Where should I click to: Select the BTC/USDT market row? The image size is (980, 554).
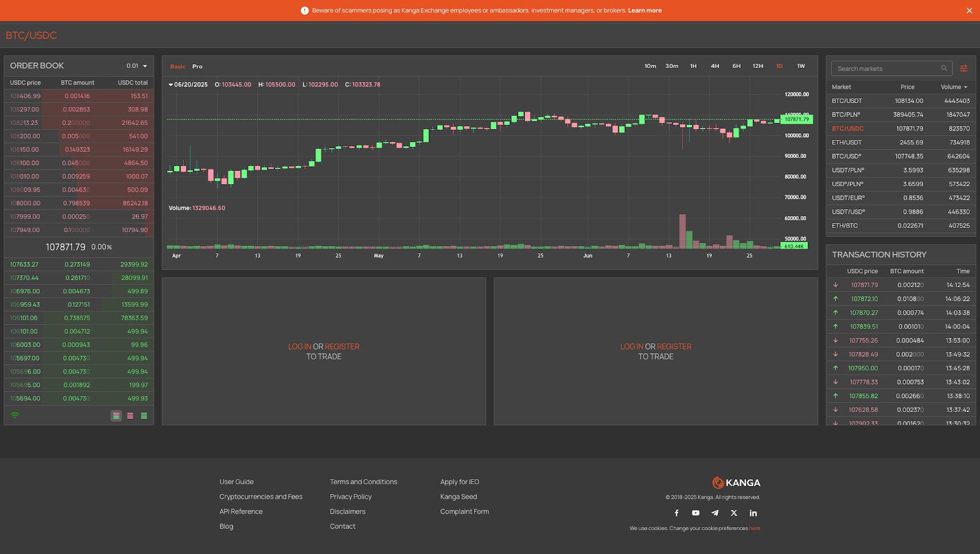coord(900,101)
